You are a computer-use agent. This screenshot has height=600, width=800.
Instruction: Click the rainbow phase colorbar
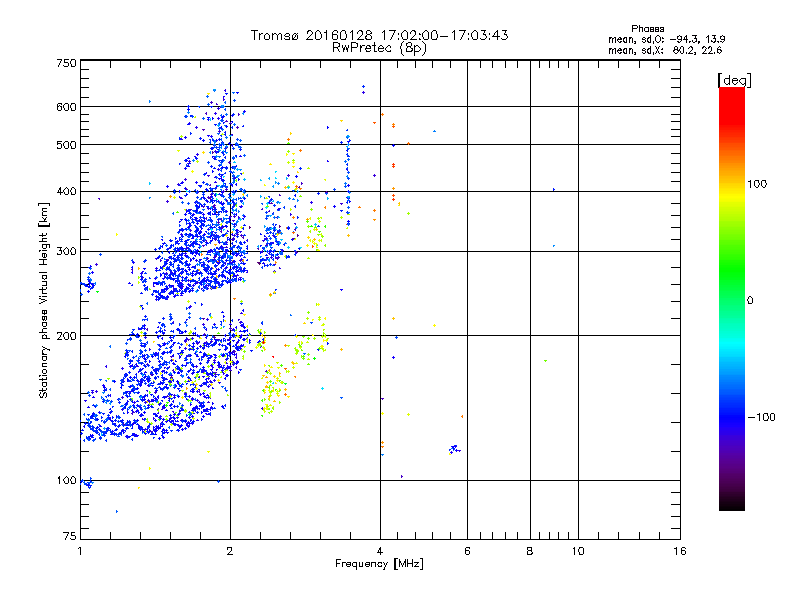732,298
